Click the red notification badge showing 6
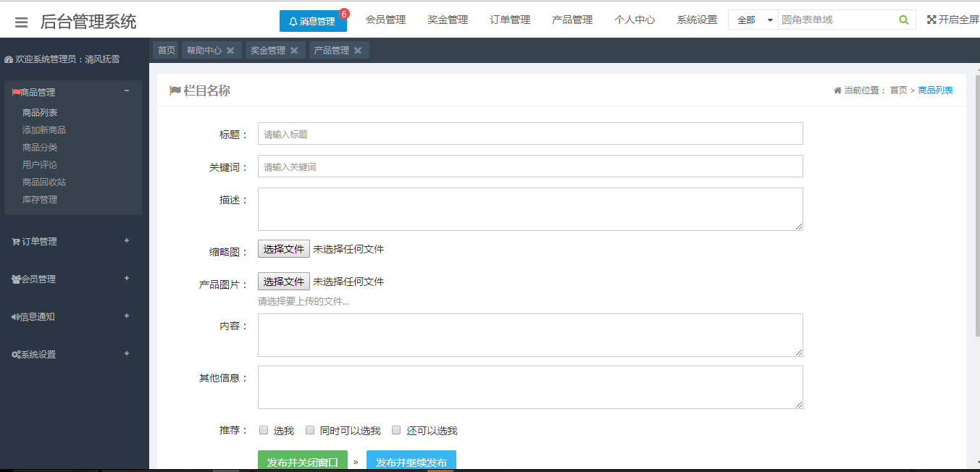The image size is (980, 472). pos(344,14)
